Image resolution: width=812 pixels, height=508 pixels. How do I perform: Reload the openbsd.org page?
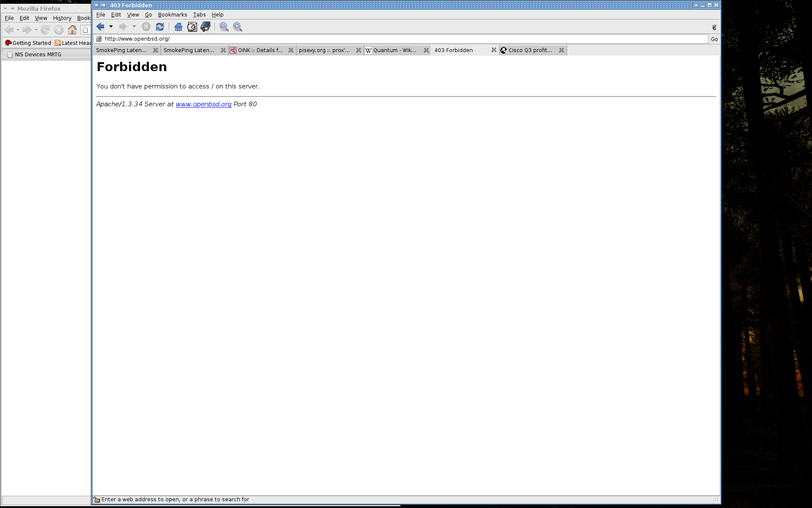(x=160, y=27)
